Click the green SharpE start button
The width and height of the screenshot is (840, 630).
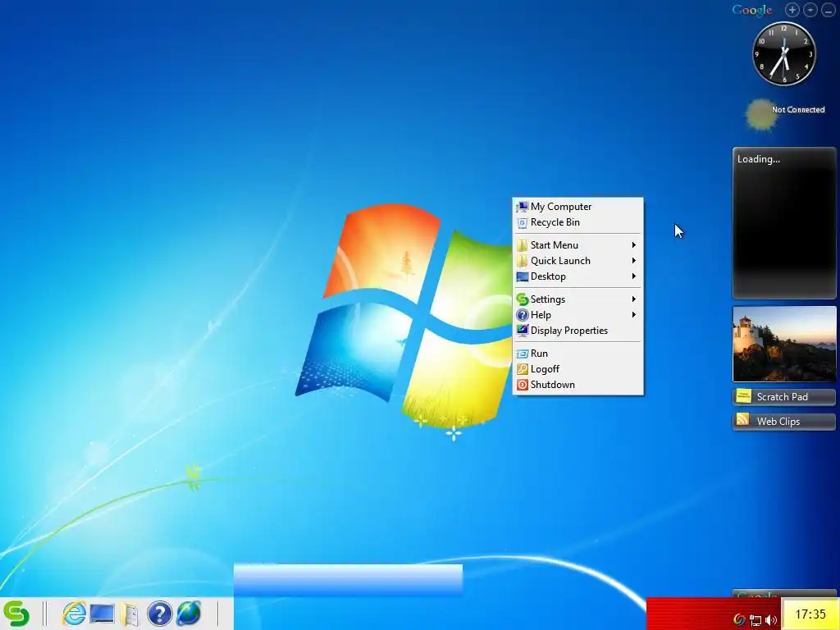tap(16, 614)
